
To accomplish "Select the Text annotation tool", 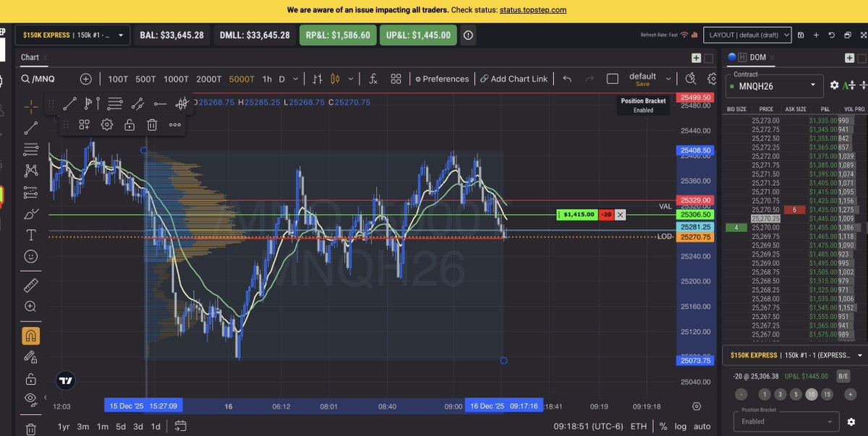I will pyautogui.click(x=31, y=235).
